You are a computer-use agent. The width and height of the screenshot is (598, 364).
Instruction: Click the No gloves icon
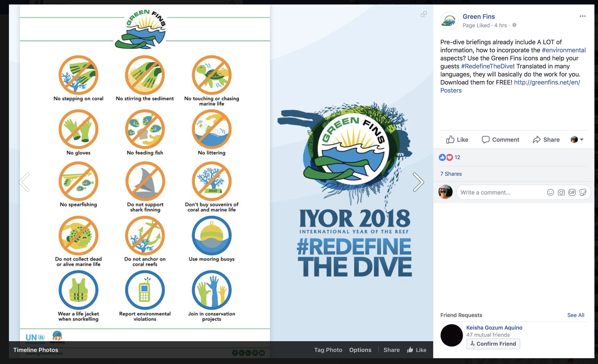78,129
